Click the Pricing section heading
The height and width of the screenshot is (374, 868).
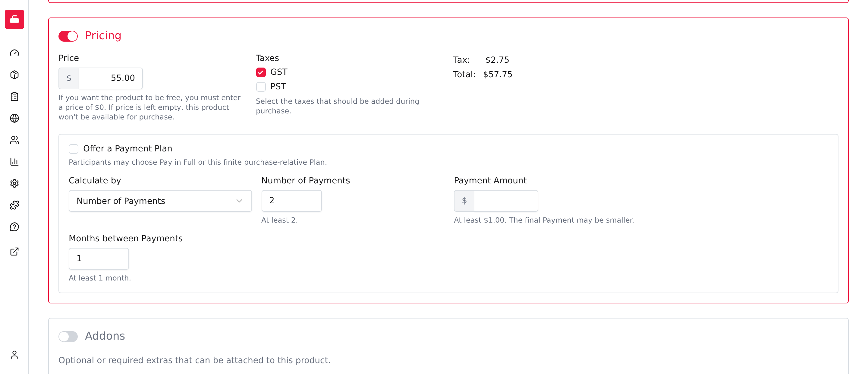tap(103, 36)
